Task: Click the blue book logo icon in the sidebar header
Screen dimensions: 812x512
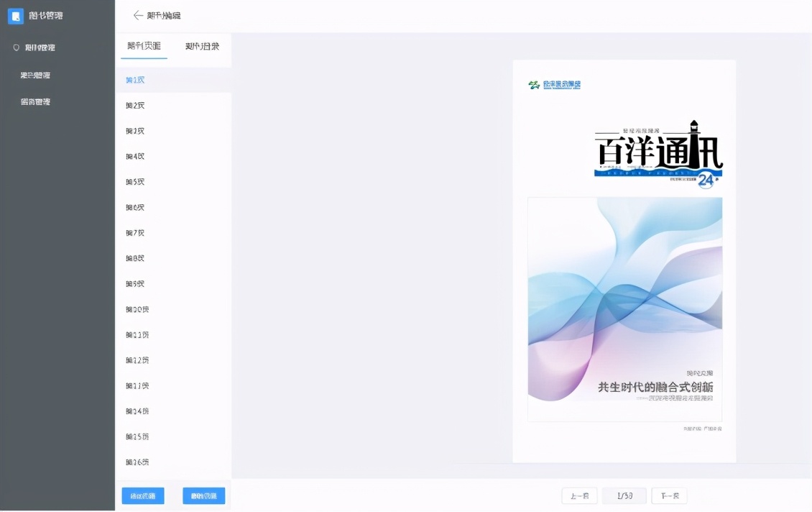Action: (16, 16)
